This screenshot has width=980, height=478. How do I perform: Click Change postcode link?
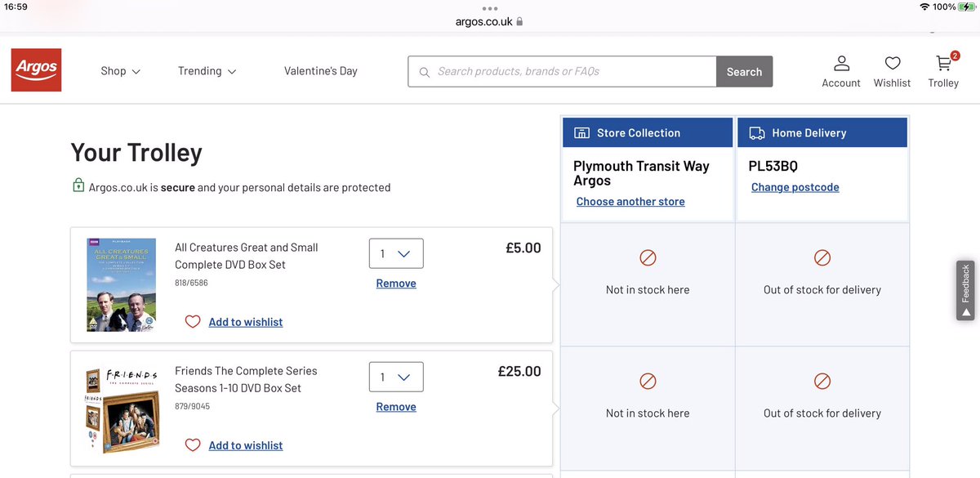click(795, 187)
